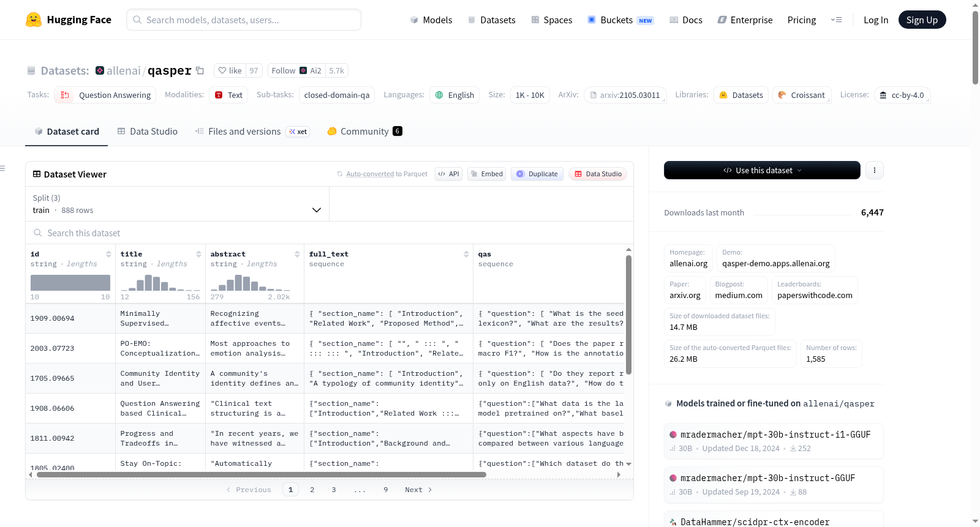The height and width of the screenshot is (527, 980).
Task: Go to Models in the navigation
Action: click(431, 20)
